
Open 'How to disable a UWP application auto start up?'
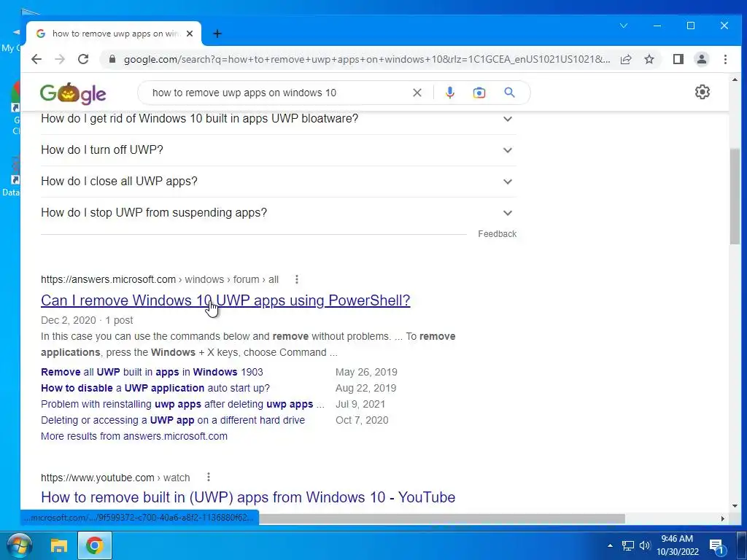[155, 388]
